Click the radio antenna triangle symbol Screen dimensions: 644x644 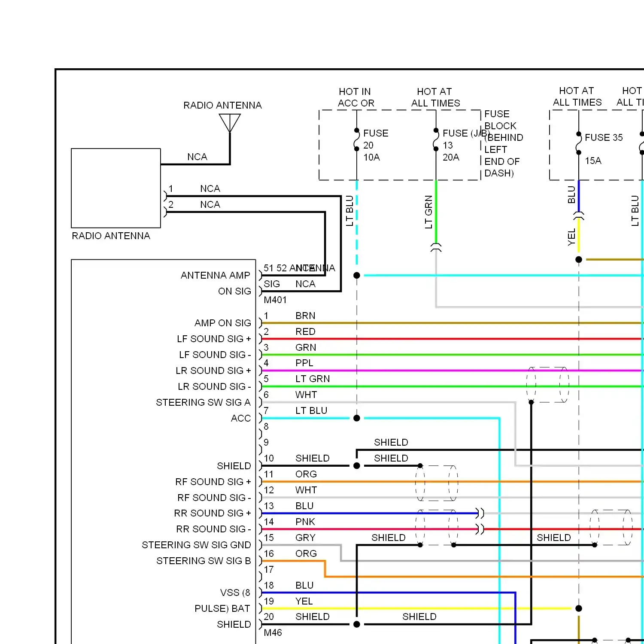(230, 123)
